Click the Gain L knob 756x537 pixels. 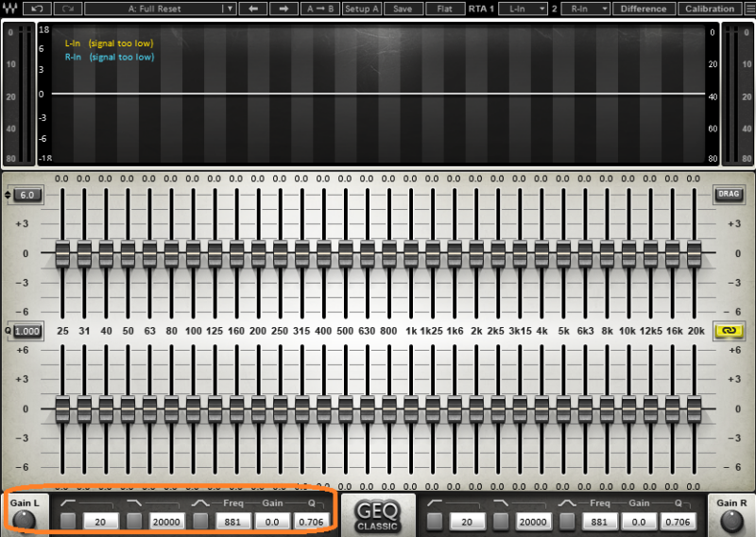pyautogui.click(x=23, y=520)
